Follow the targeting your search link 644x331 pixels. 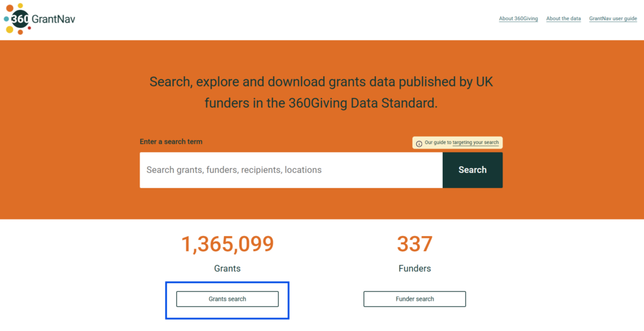[475, 143]
